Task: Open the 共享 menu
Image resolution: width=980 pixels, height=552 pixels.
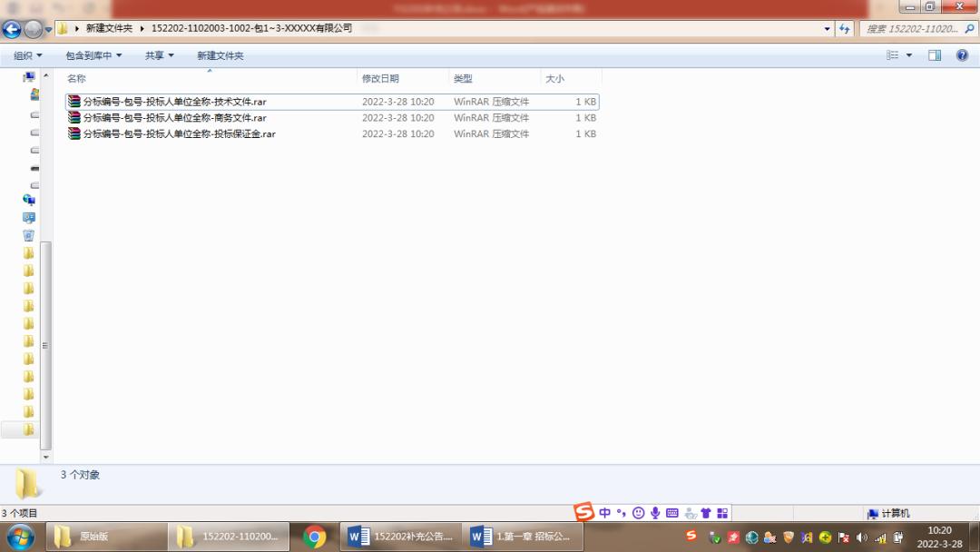Action: tap(160, 55)
